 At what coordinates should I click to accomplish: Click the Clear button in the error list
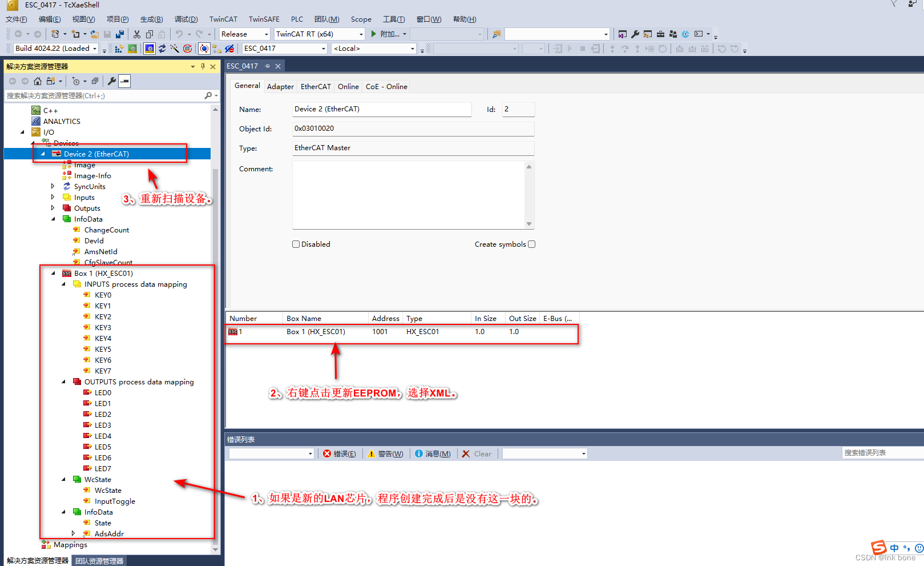click(x=478, y=453)
